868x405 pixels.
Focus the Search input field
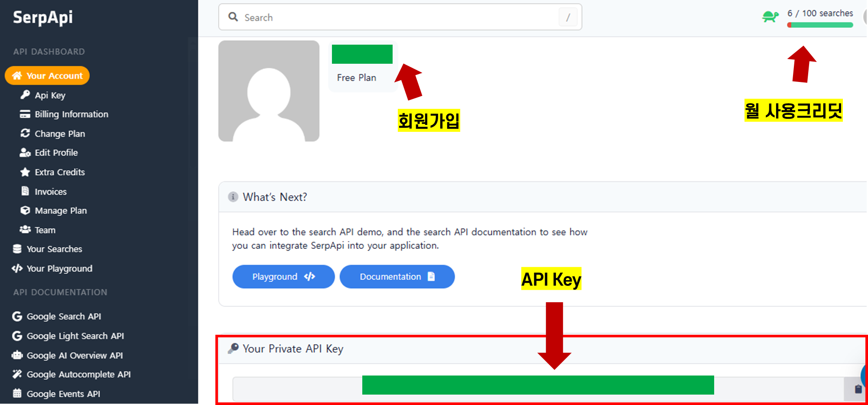400,17
